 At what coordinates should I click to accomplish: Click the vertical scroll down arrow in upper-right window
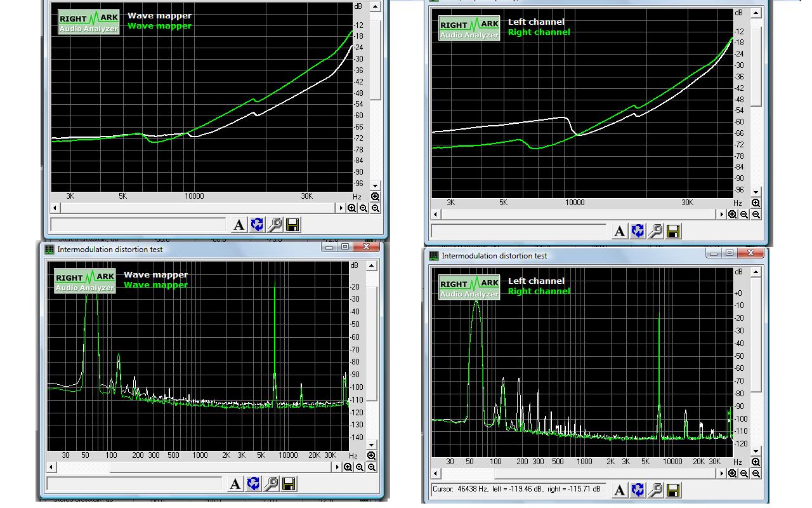(x=756, y=192)
